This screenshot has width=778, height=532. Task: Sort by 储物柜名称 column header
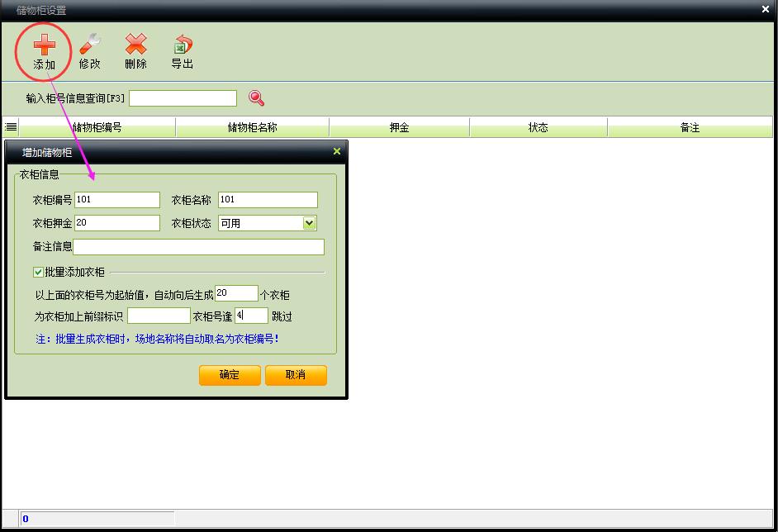pyautogui.click(x=252, y=127)
